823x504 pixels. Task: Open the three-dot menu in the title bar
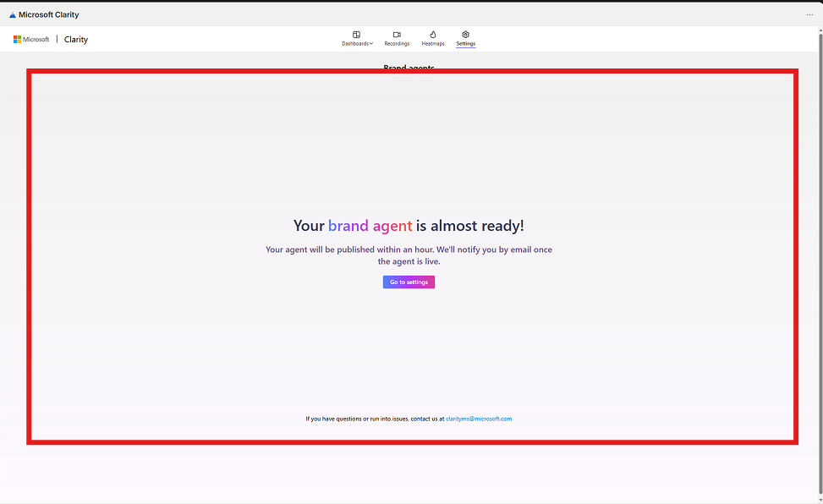tap(809, 14)
